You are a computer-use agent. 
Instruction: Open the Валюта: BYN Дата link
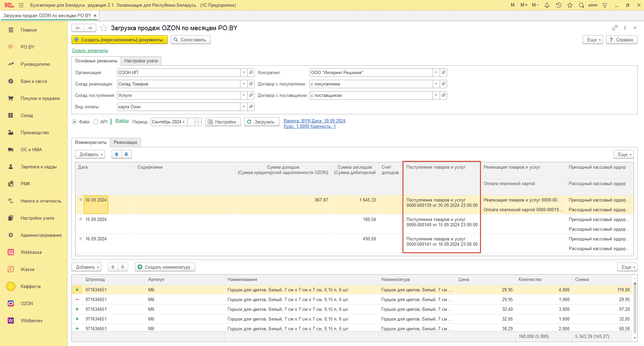tap(314, 121)
